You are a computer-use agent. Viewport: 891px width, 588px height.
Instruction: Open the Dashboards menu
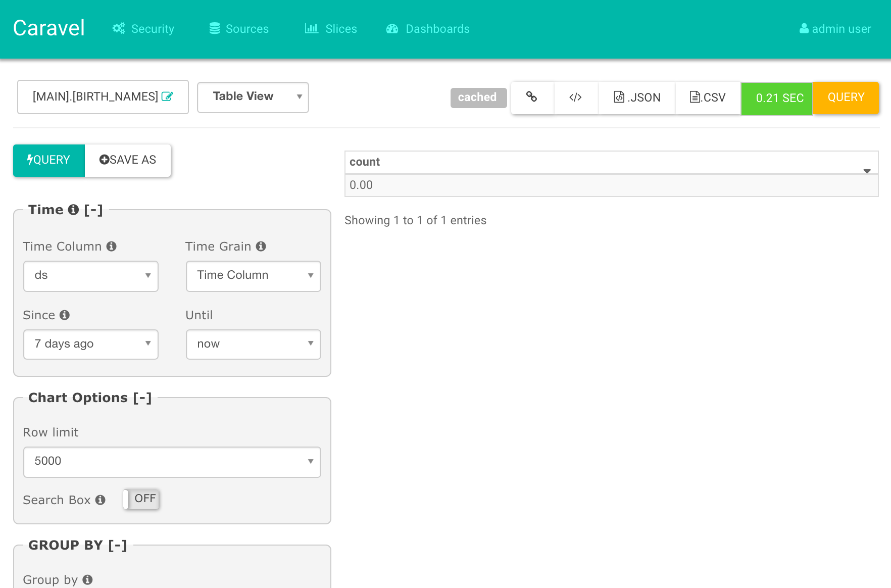point(428,29)
